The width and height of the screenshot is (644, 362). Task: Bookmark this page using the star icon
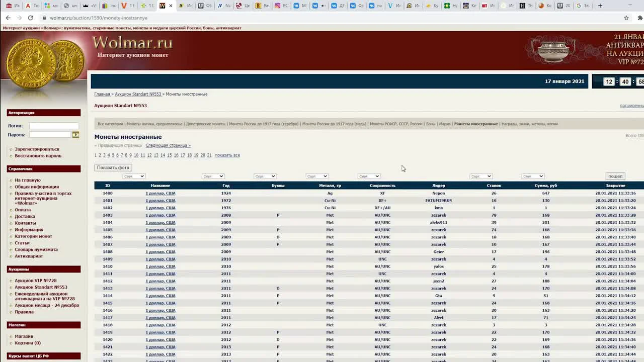[626, 18]
